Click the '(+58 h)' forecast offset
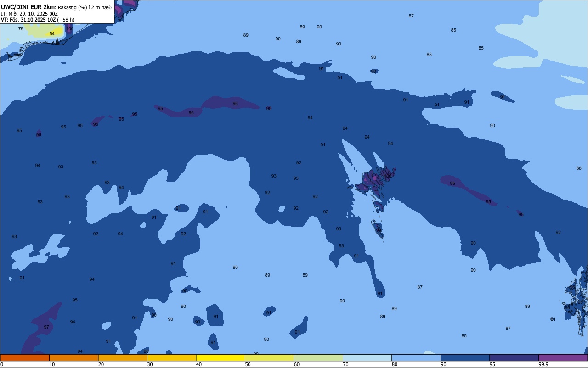Screen dimensions: 588x368 coord(66,20)
